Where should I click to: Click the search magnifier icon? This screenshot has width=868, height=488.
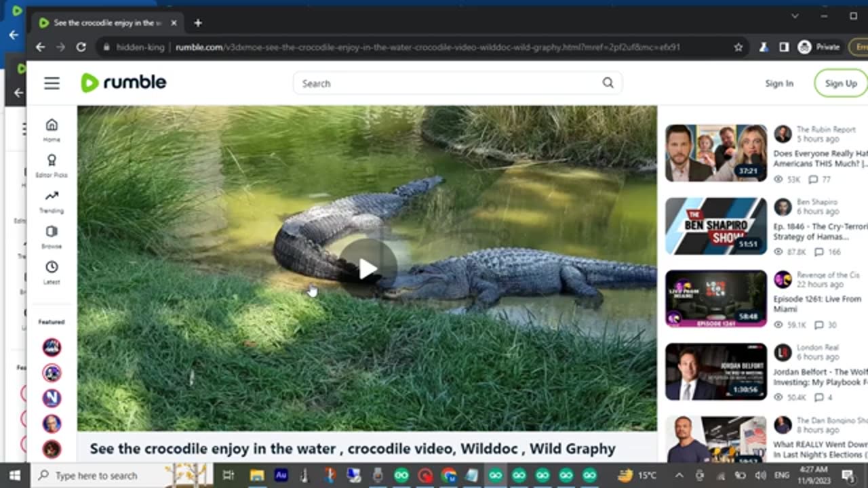pyautogui.click(x=608, y=83)
